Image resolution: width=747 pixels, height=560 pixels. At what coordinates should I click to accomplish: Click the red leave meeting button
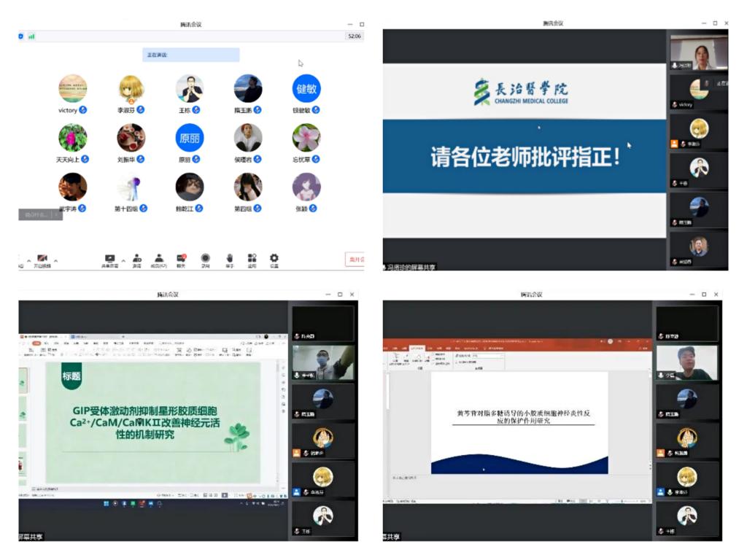click(x=355, y=260)
